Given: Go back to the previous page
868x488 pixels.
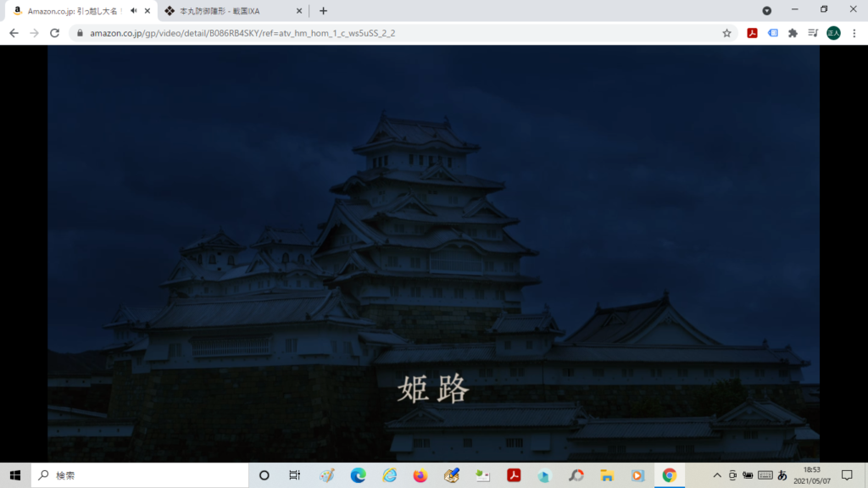Looking at the screenshot, I should coord(14,33).
